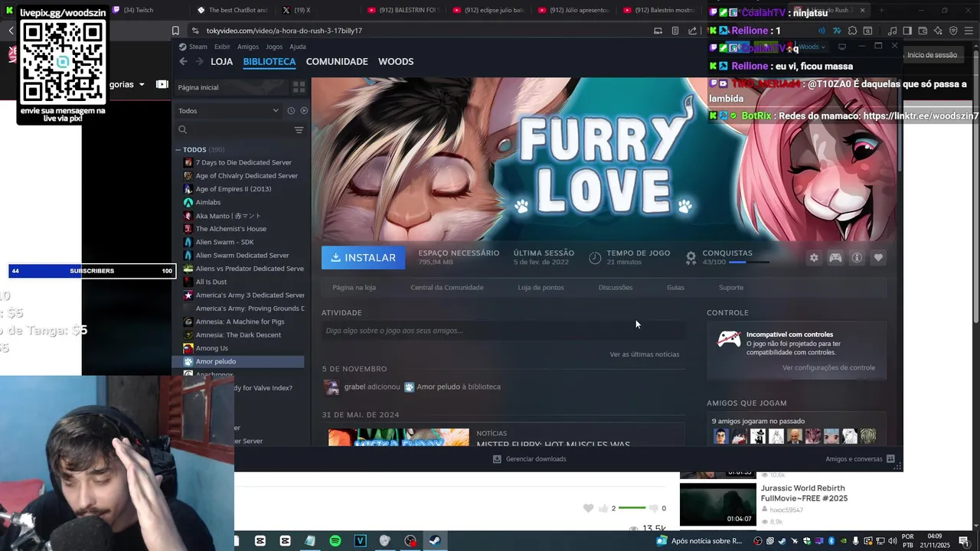This screenshot has width=980, height=551.
Task: Open the Woods account dropdown
Action: click(812, 47)
